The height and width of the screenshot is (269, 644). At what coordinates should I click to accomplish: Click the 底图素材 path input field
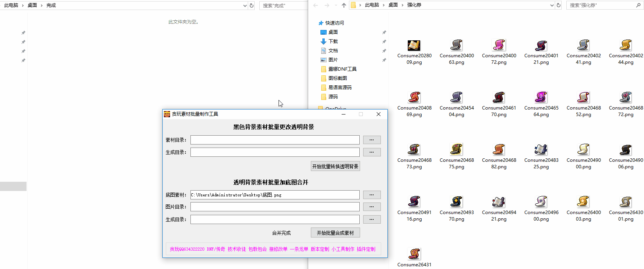click(275, 195)
